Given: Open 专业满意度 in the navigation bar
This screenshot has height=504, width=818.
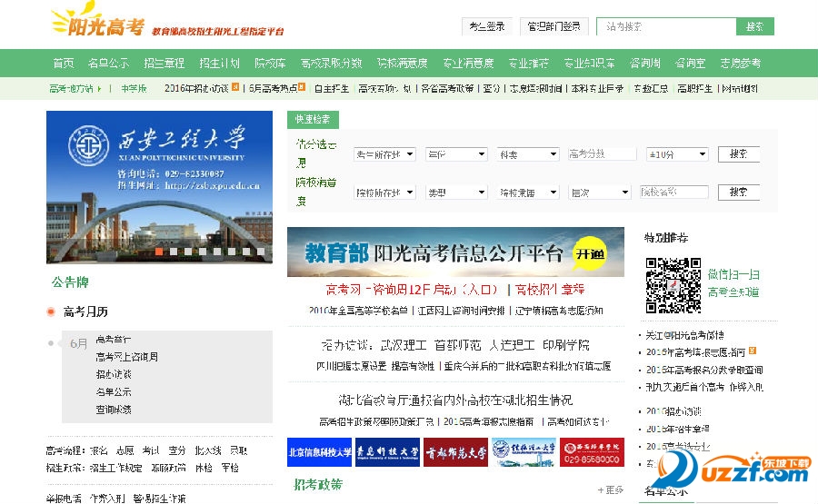Looking at the screenshot, I should (x=468, y=63).
